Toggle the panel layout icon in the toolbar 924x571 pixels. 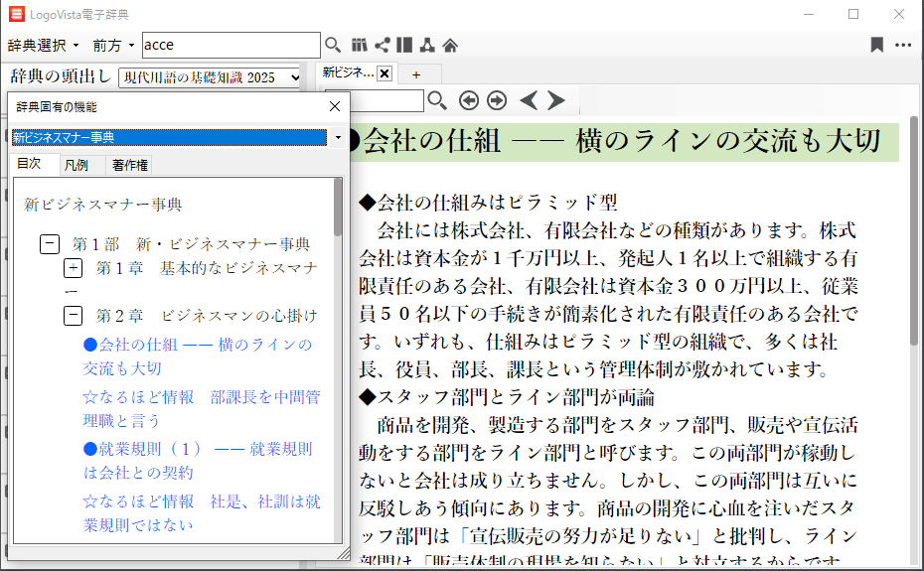[404, 45]
